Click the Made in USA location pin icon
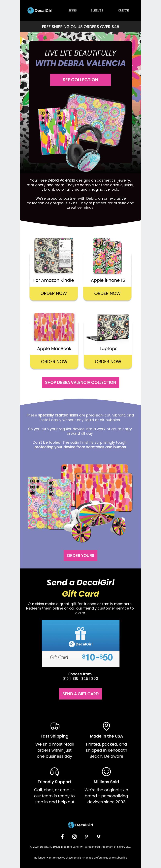The image size is (161, 868). point(106,726)
